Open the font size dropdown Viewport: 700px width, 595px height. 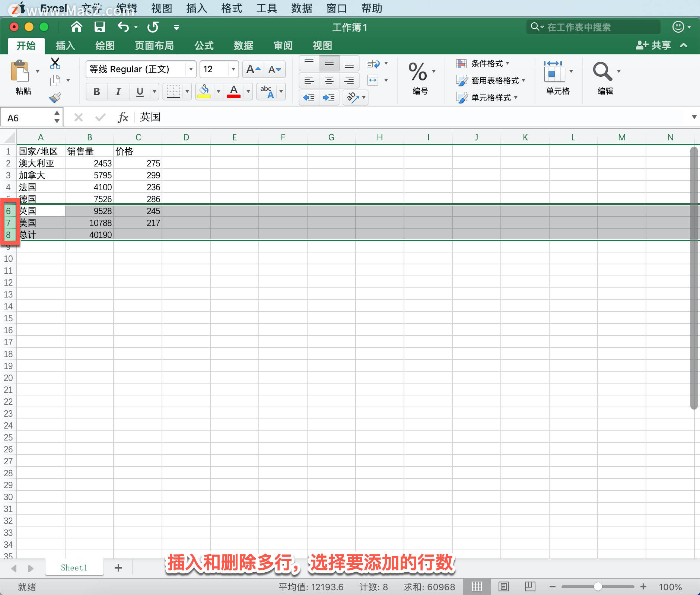[232, 69]
